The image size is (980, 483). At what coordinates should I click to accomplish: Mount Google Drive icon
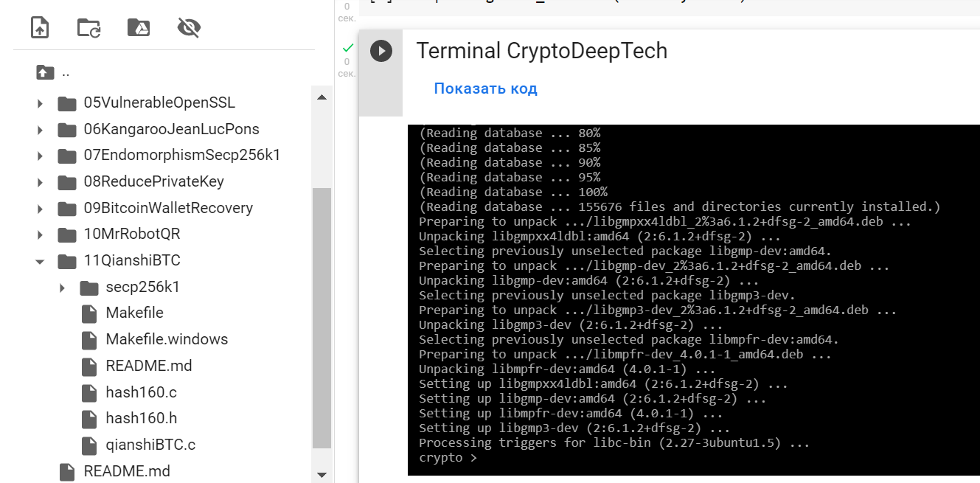[x=139, y=28]
